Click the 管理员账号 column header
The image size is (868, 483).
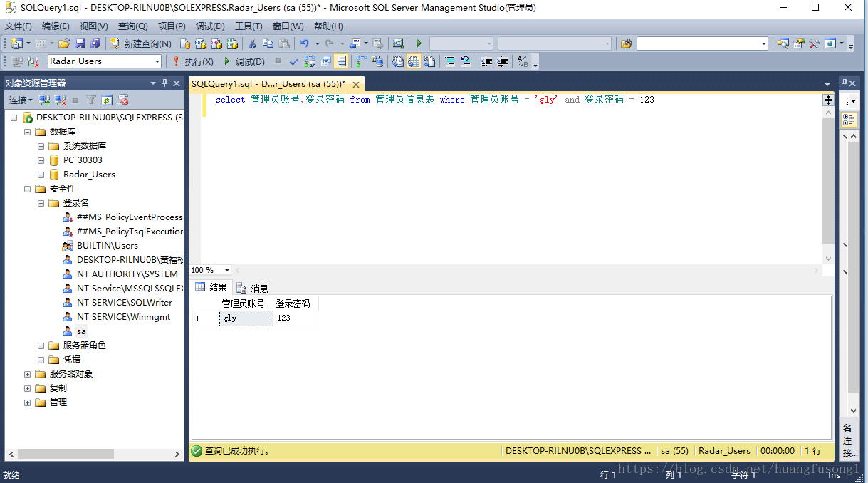(x=246, y=303)
